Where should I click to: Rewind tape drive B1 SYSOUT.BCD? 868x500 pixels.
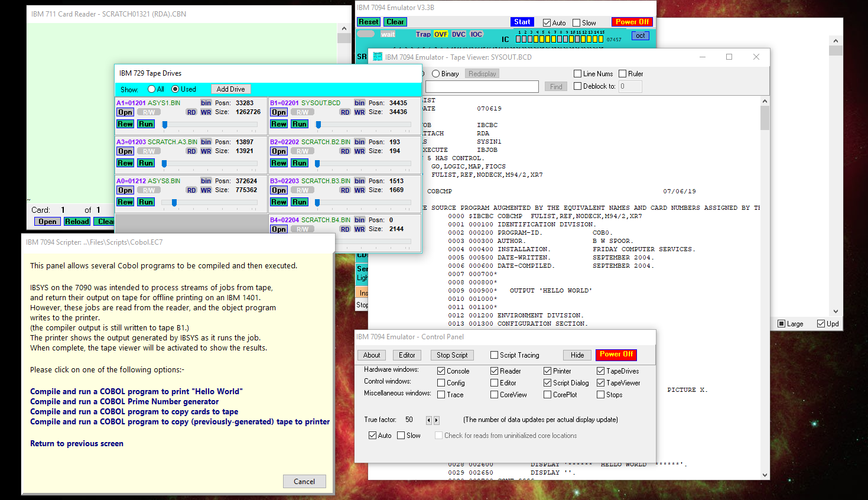[x=279, y=124]
